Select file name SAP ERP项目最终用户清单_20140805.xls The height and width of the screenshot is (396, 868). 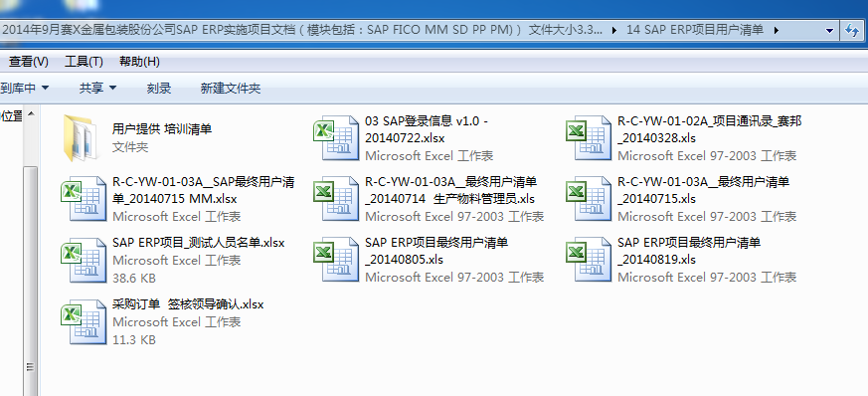click(x=436, y=251)
